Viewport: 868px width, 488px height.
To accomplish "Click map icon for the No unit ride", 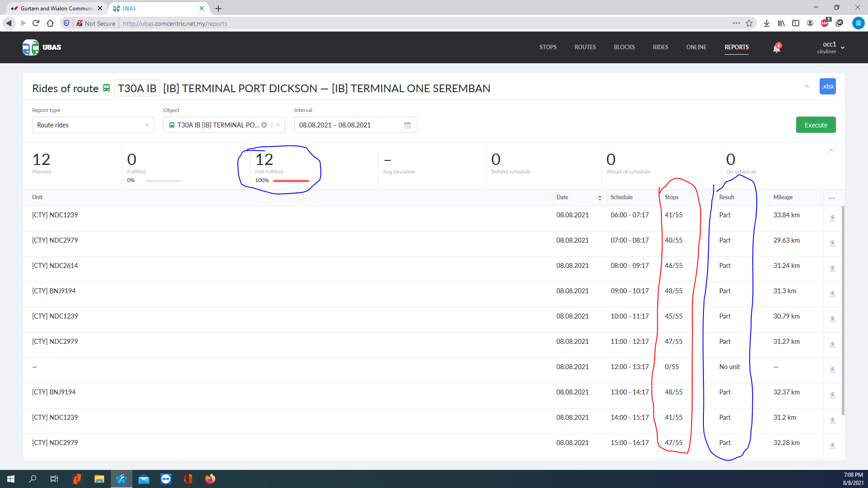I will point(832,370).
